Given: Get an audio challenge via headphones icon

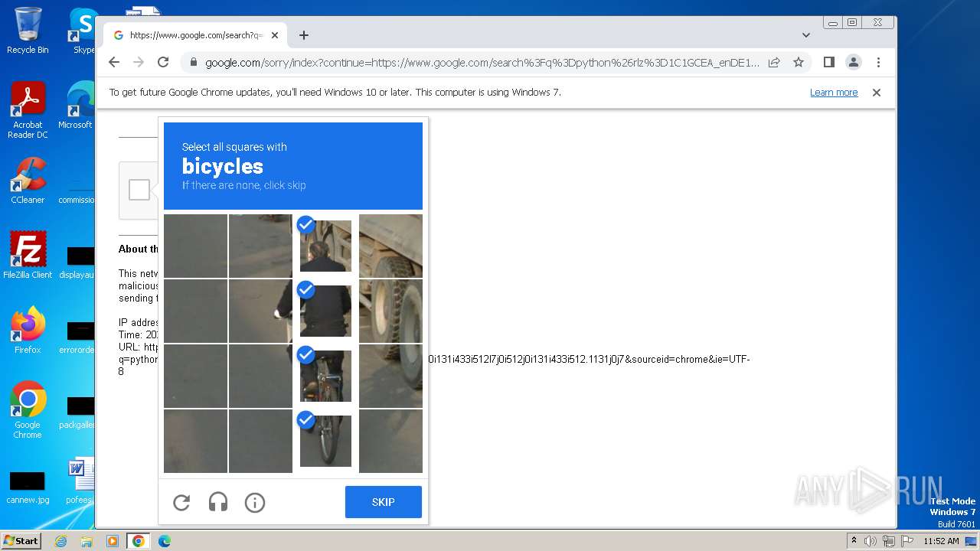Looking at the screenshot, I should click(218, 503).
